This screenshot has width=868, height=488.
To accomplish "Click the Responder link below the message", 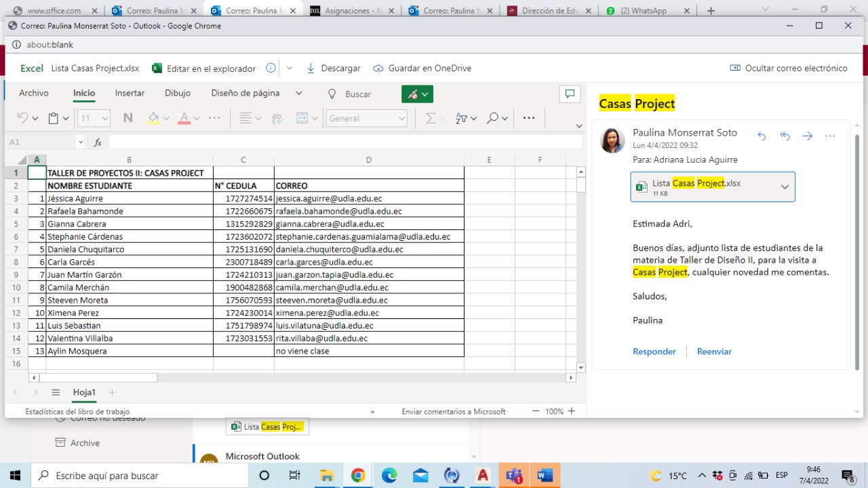I will (654, 352).
